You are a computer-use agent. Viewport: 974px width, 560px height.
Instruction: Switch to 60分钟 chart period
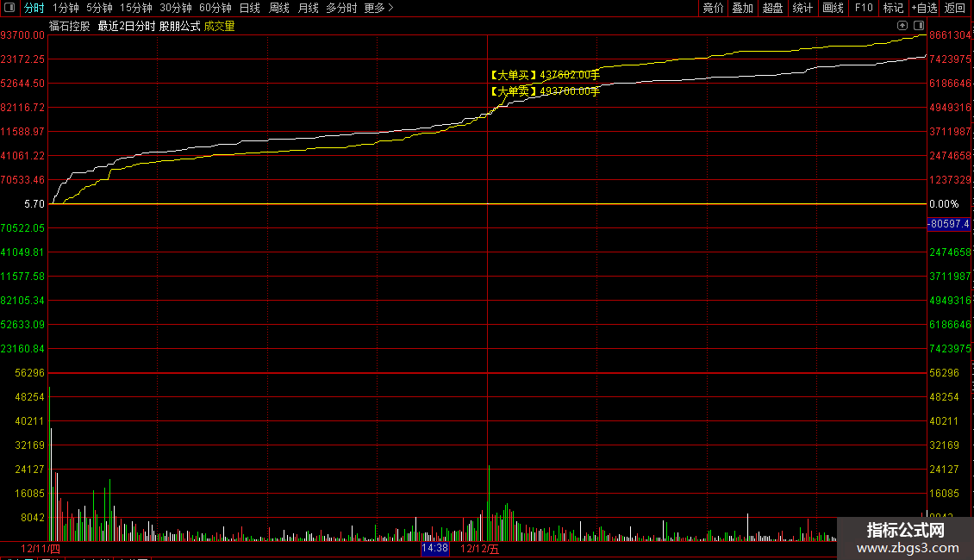tap(215, 8)
